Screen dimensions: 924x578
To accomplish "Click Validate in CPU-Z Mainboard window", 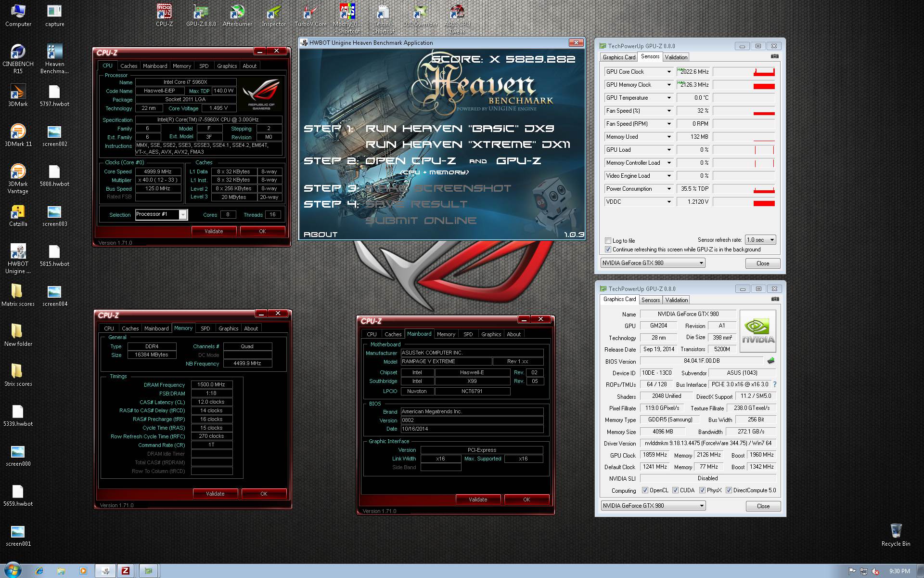I will 478,499.
